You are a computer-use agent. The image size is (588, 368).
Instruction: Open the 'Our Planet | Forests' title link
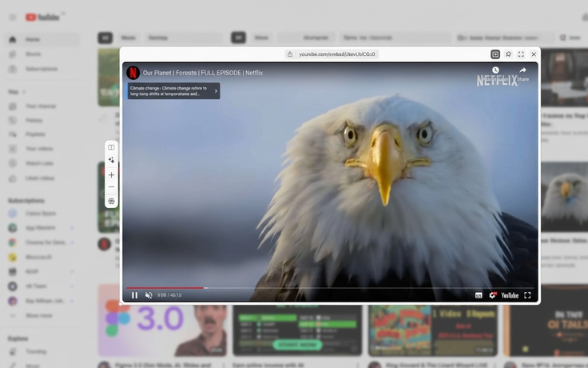click(203, 73)
